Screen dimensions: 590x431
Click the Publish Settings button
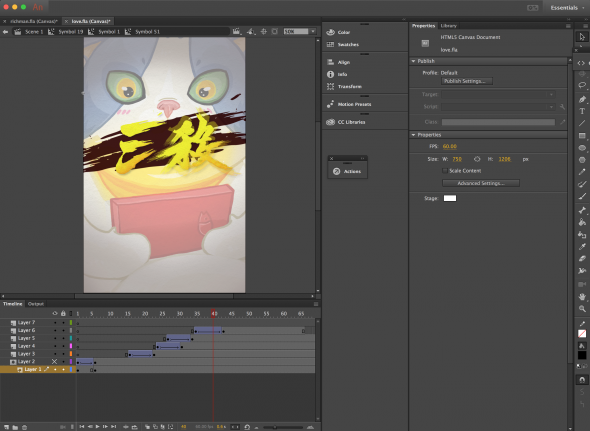click(x=467, y=81)
